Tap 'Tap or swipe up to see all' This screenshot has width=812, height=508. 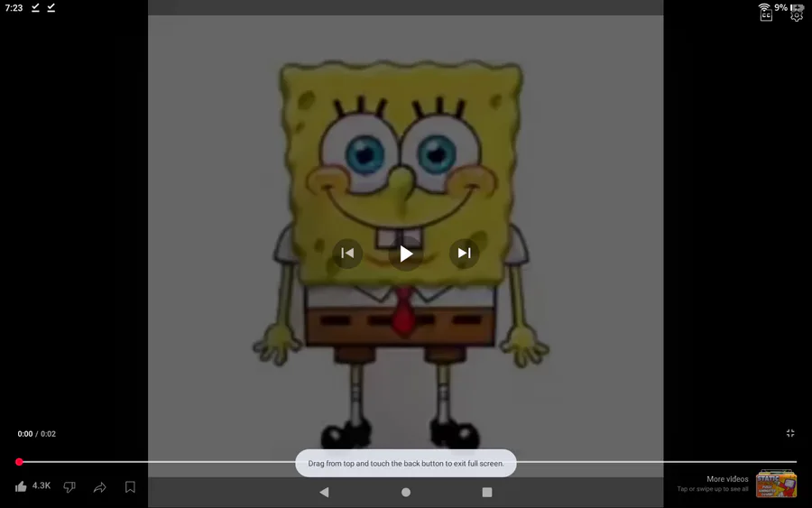tap(713, 489)
